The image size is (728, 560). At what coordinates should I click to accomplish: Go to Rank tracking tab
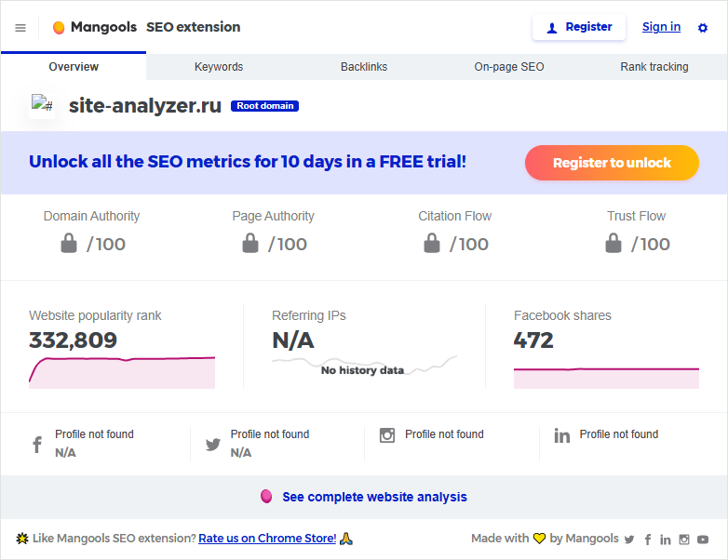(x=654, y=66)
